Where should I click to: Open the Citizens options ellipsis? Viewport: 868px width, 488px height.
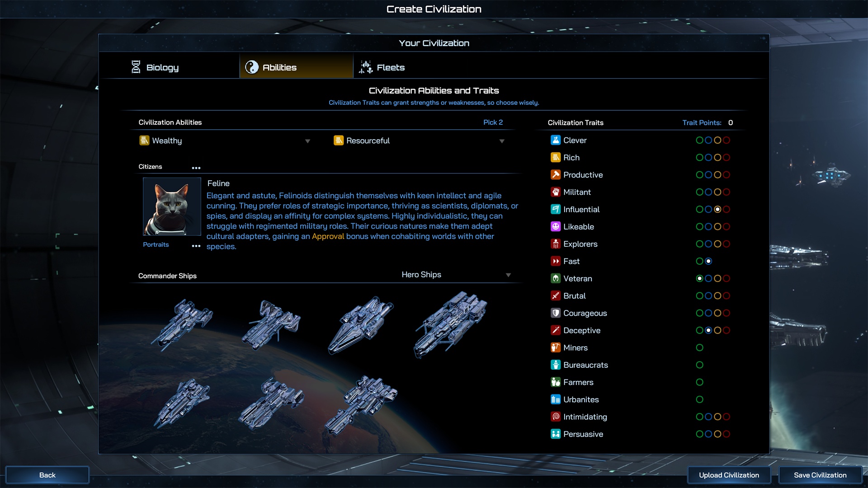pos(196,168)
